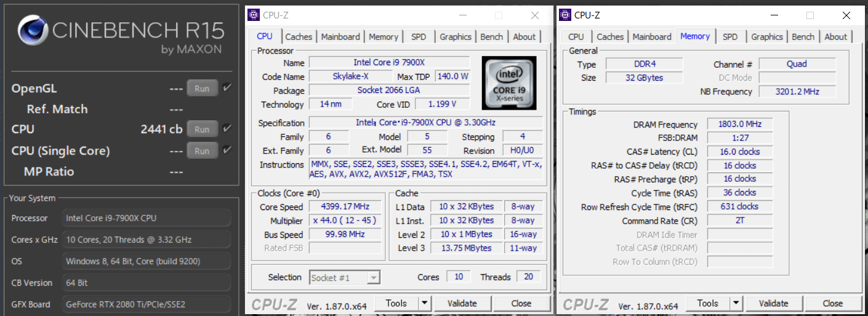This screenshot has width=868, height=316.
Task: Switch to Mainboard tab in right CPU-Z window
Action: click(x=653, y=37)
